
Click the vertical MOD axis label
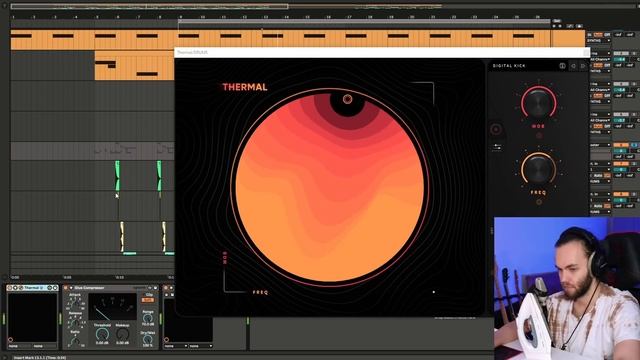pyautogui.click(x=225, y=258)
